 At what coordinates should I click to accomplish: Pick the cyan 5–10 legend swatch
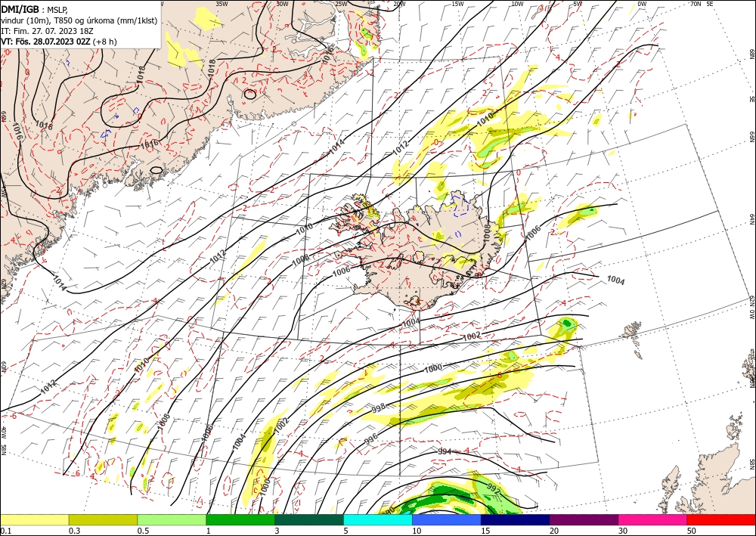(x=378, y=519)
